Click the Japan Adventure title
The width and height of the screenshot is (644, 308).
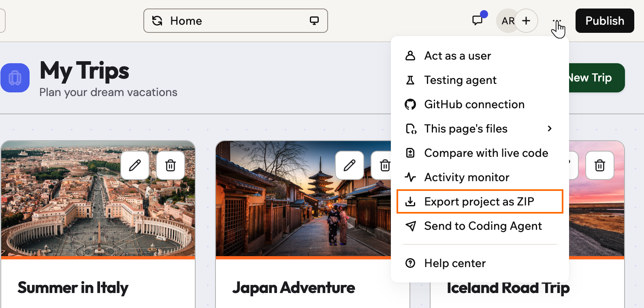[294, 288]
